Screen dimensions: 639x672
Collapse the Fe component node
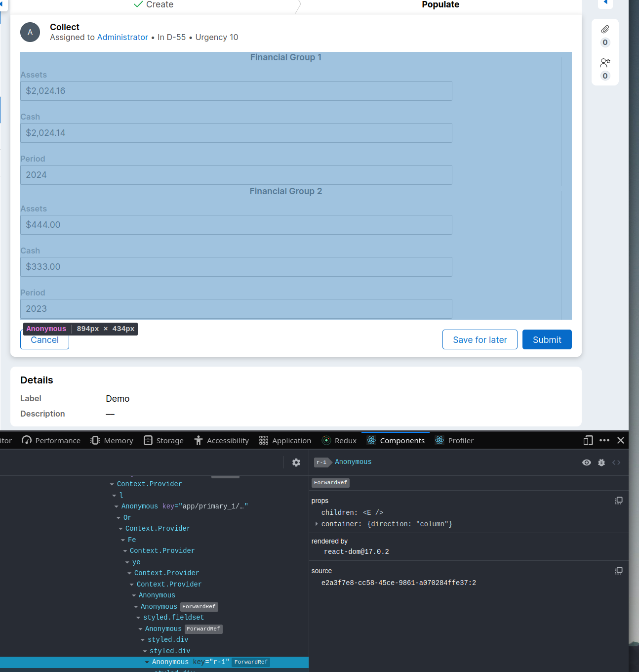click(x=123, y=540)
